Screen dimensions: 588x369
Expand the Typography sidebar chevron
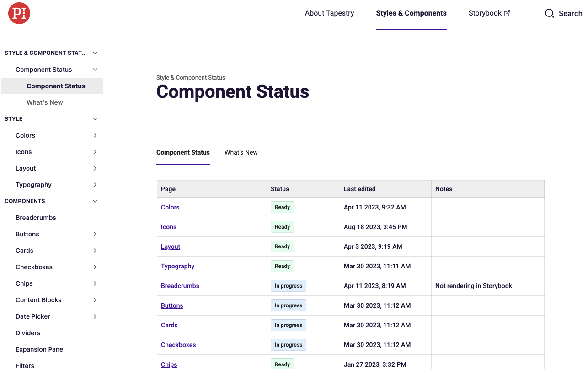[95, 185]
